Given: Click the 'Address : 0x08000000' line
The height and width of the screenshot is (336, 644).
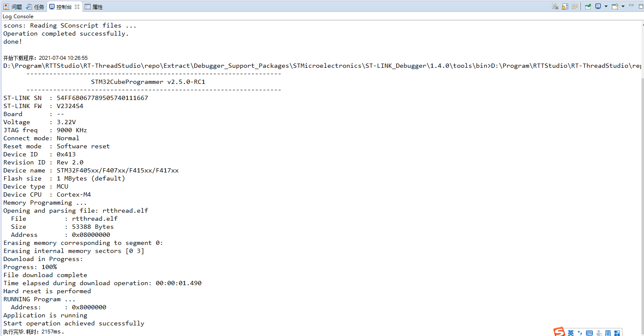Looking at the screenshot, I should [61, 235].
